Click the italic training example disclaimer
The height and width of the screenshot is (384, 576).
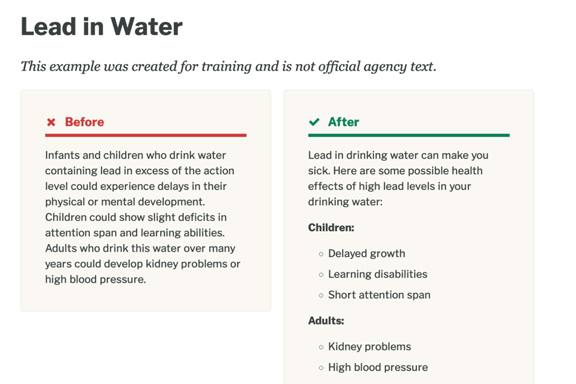coord(228,67)
